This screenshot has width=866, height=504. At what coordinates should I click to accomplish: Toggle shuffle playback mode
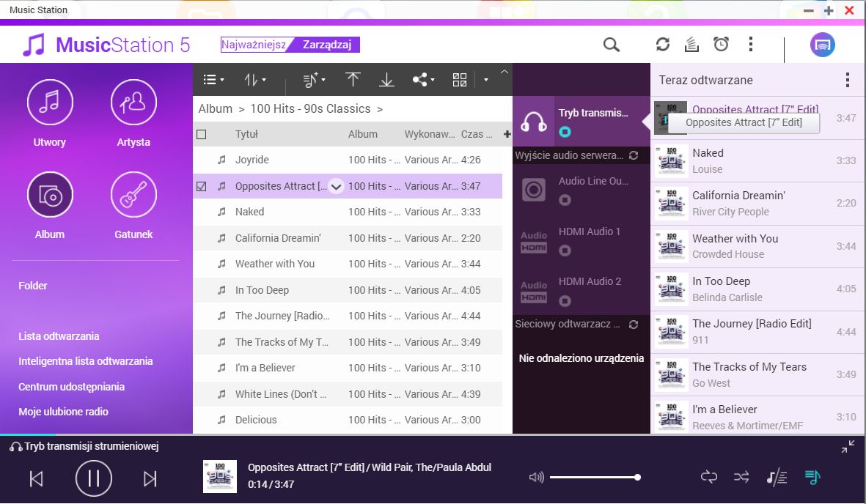point(741,477)
